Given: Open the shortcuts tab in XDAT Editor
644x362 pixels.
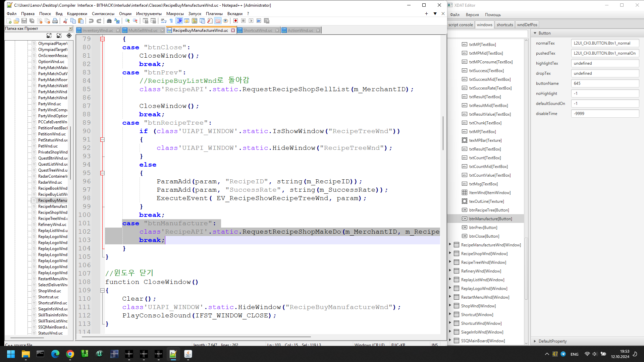Looking at the screenshot, I should click(504, 25).
